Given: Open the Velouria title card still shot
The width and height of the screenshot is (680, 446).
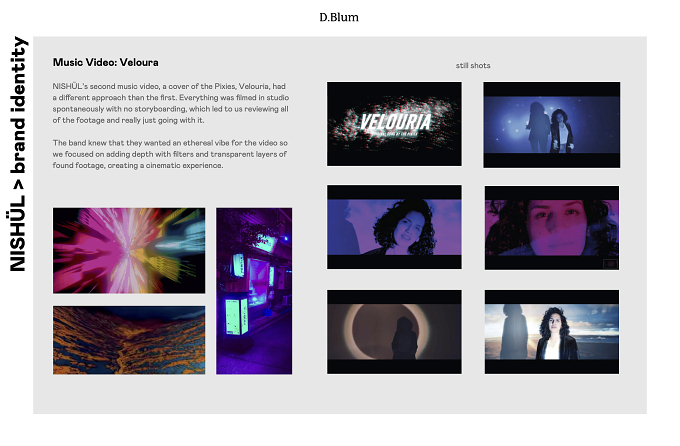Looking at the screenshot, I should (394, 124).
